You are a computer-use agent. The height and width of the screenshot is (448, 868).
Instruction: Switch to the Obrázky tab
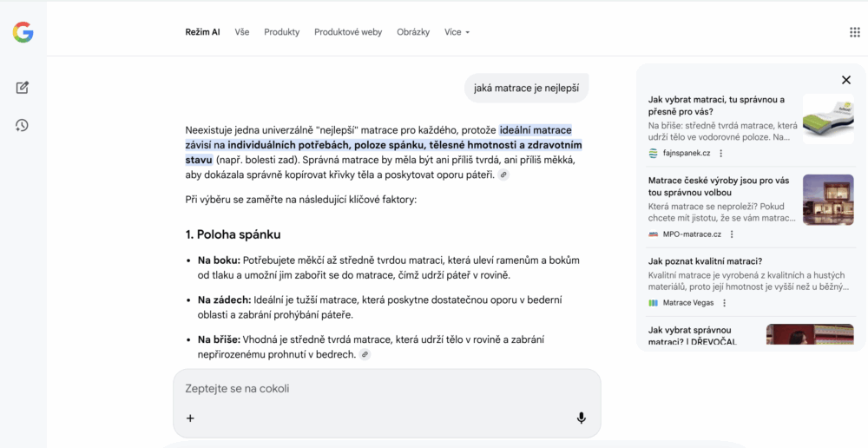pos(413,32)
